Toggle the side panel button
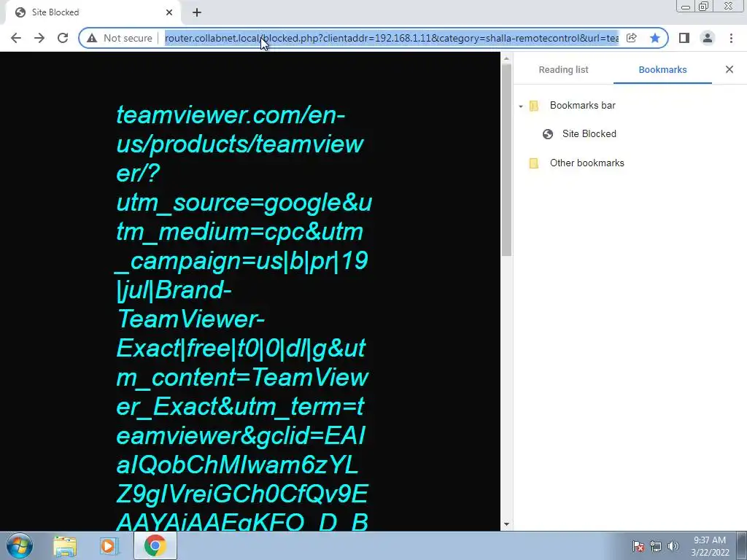This screenshot has height=560, width=747. (684, 38)
